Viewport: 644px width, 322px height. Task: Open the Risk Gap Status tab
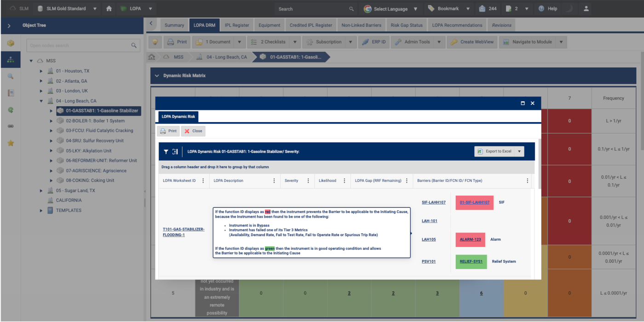click(x=406, y=25)
